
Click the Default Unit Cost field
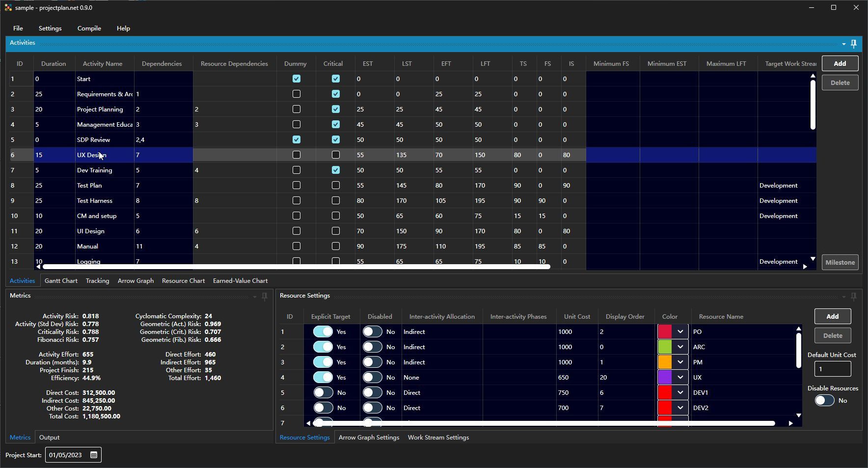click(833, 369)
